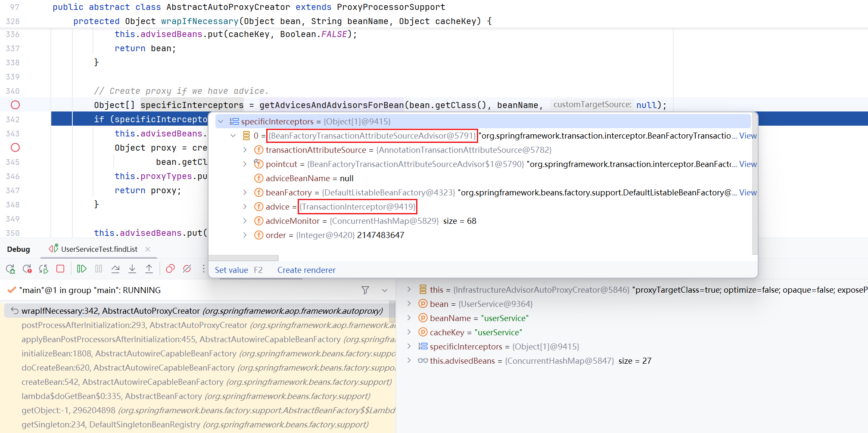Step out of current method
Viewport: 868px width, 433px height.
click(x=149, y=269)
